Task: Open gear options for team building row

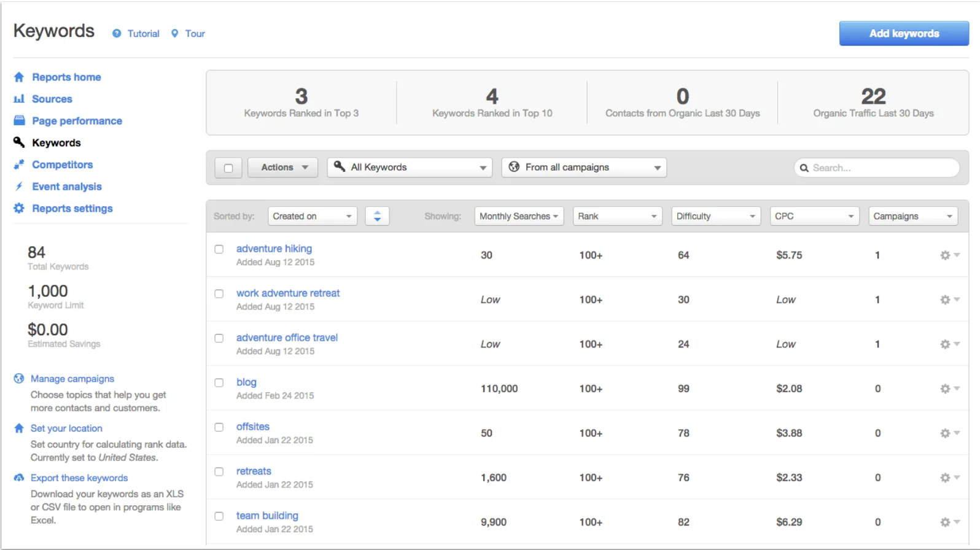Action: [949, 522]
